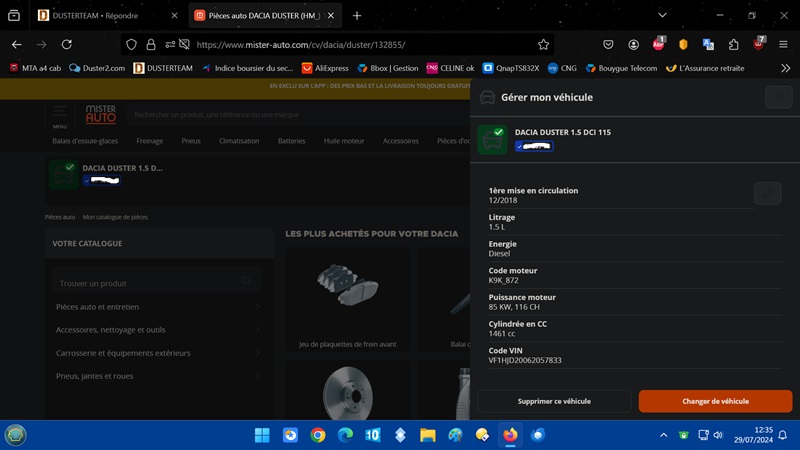
Task: Open the QnapTS832X bookmark
Action: click(511, 68)
